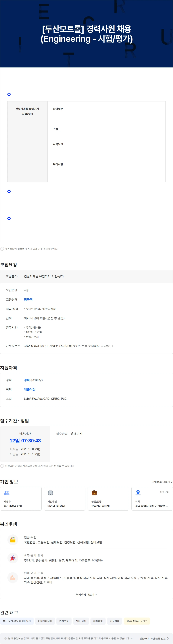The width and height of the screenshot is (173, 644).
Task: Select the 제품개발 tag
Action: point(98,621)
